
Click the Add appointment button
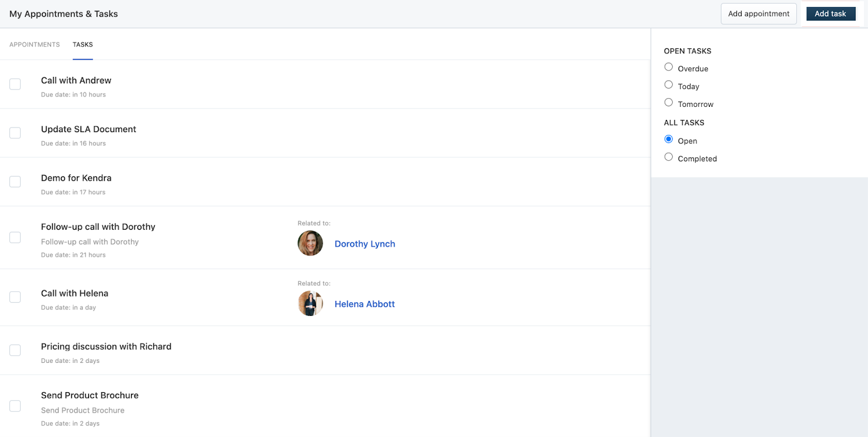(x=758, y=14)
